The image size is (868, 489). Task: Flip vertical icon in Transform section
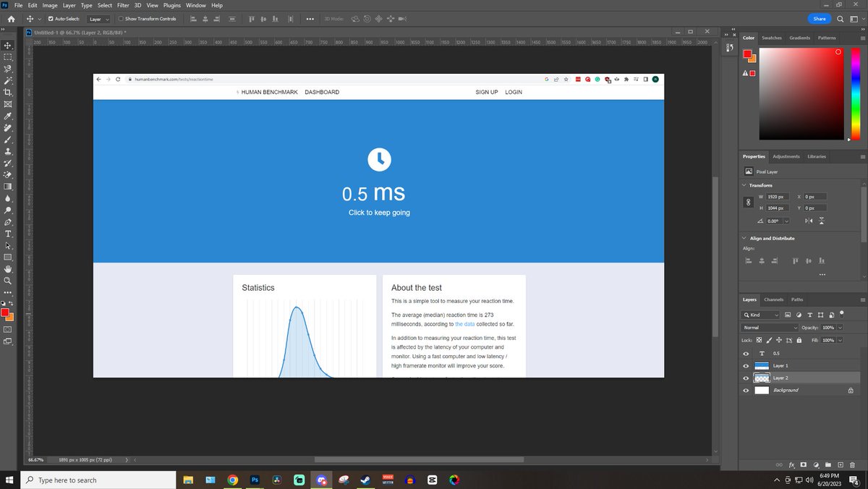click(822, 221)
